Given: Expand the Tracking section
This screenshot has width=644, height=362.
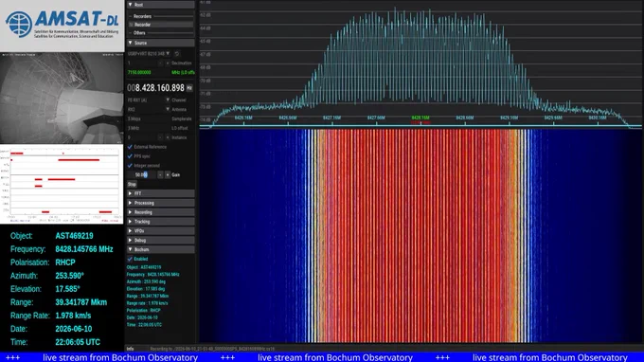Looking at the screenshot, I should pos(160,222).
